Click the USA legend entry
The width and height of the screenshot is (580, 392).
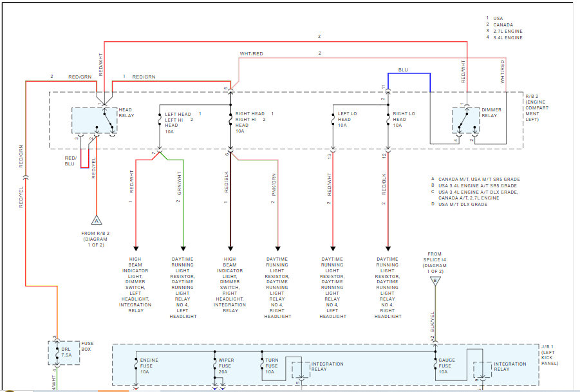click(x=498, y=18)
